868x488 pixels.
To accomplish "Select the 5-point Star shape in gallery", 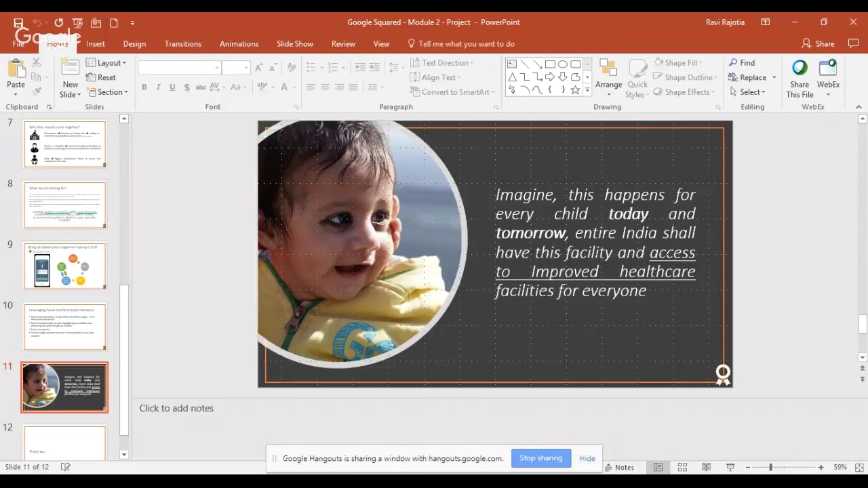I will (x=576, y=90).
